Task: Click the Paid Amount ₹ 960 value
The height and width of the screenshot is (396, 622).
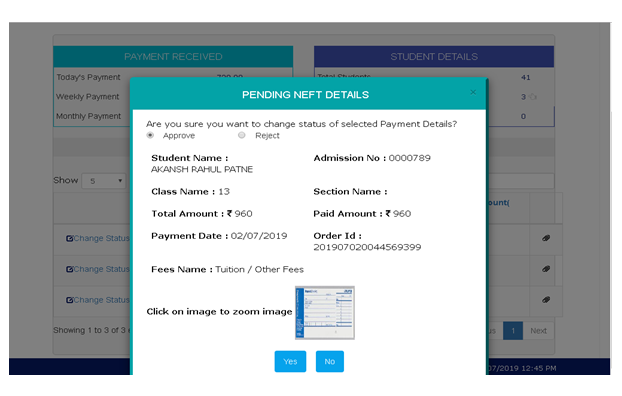Action: click(x=398, y=213)
